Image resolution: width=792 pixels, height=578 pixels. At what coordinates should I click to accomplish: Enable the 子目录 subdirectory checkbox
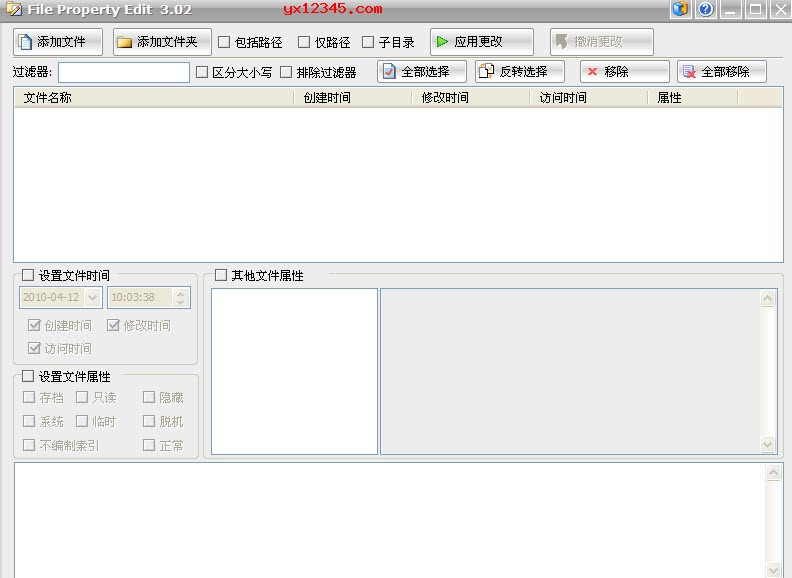[368, 42]
